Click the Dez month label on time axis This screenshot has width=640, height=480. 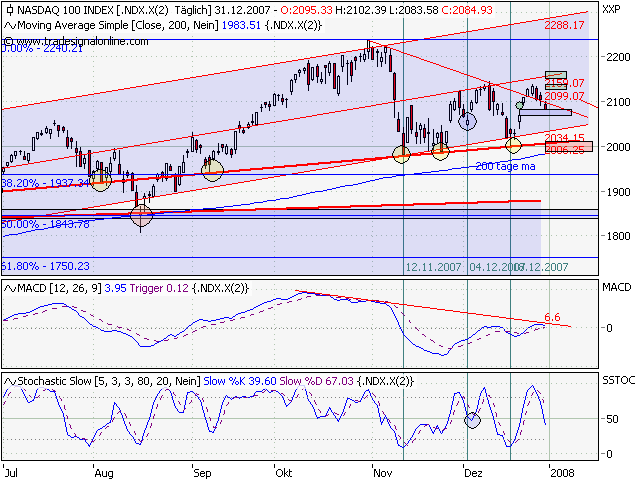[474, 473]
